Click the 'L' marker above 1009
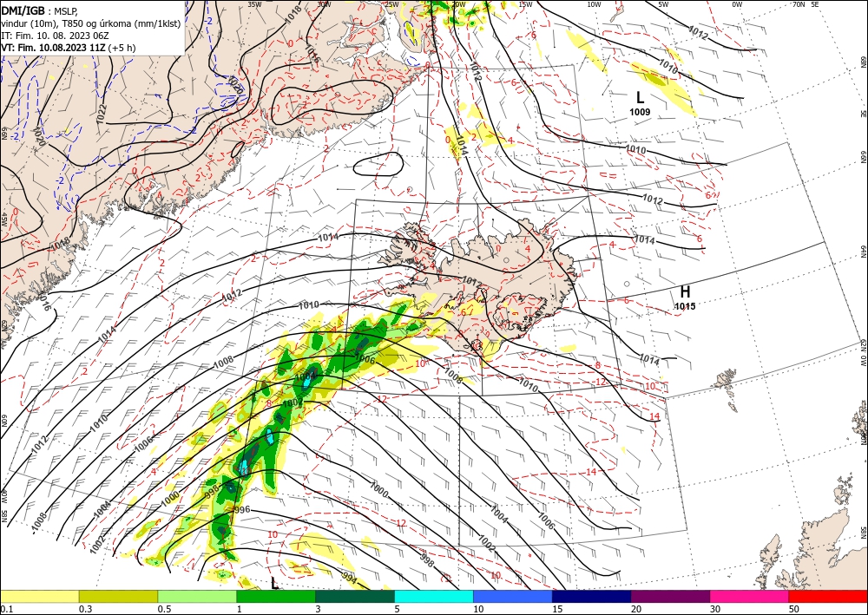The width and height of the screenshot is (868, 615). pos(640,98)
